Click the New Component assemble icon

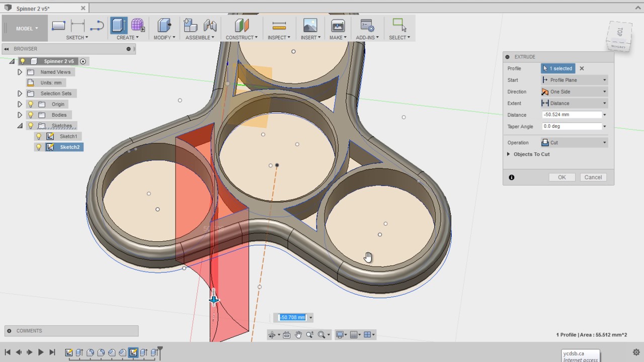tap(190, 25)
